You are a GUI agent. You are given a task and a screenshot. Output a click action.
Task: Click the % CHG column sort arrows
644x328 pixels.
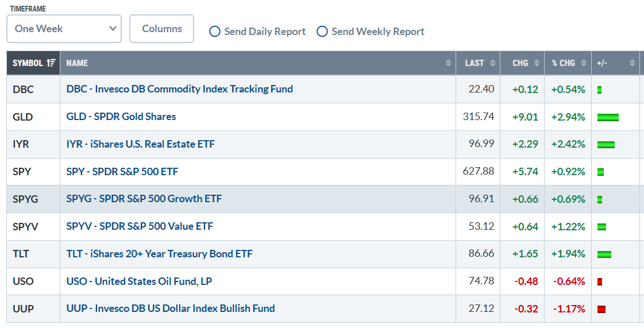point(584,63)
